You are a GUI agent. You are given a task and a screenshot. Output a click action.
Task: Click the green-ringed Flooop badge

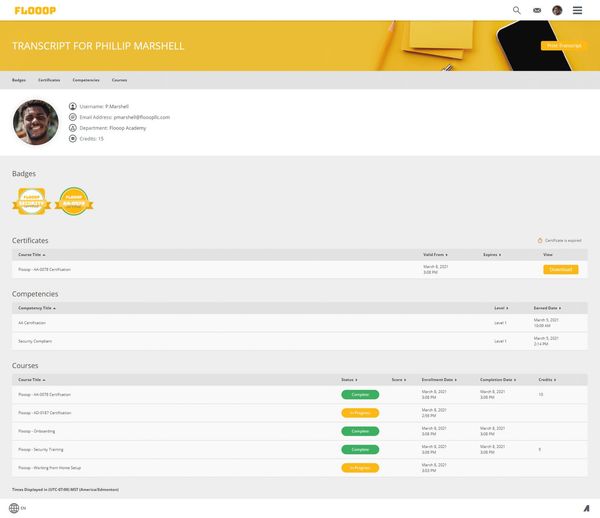pos(74,201)
